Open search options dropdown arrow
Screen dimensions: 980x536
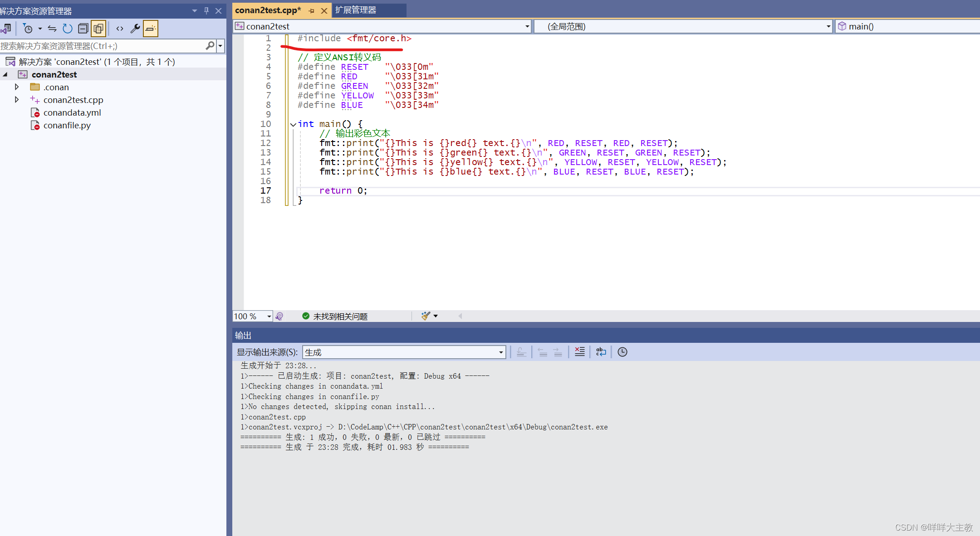coord(220,46)
